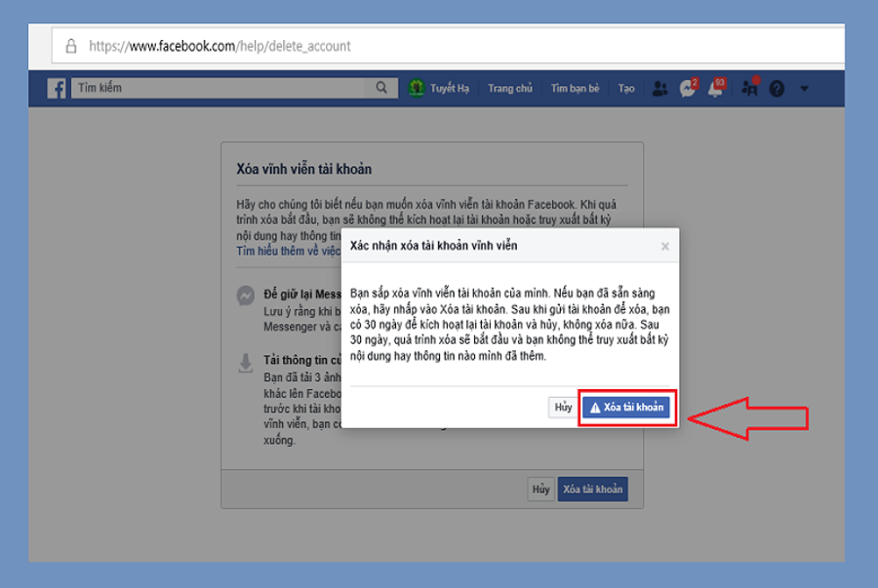
Task: Go to Trang chủ in the navbar
Action: pos(510,89)
